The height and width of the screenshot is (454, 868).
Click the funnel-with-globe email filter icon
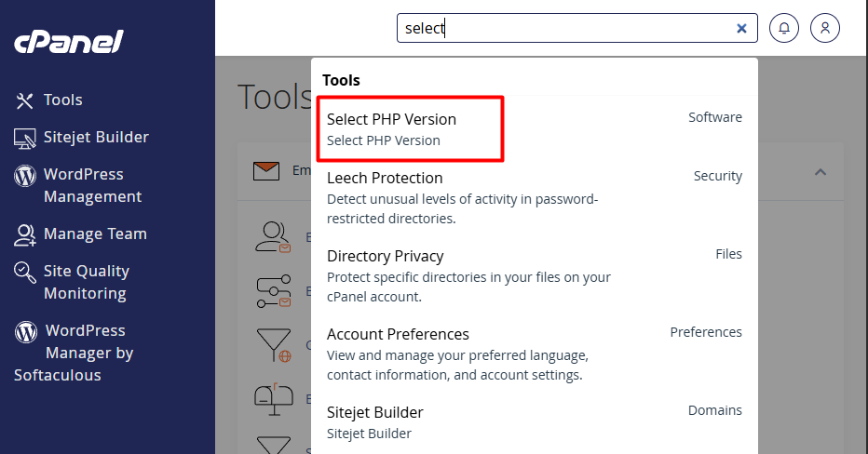(272, 343)
